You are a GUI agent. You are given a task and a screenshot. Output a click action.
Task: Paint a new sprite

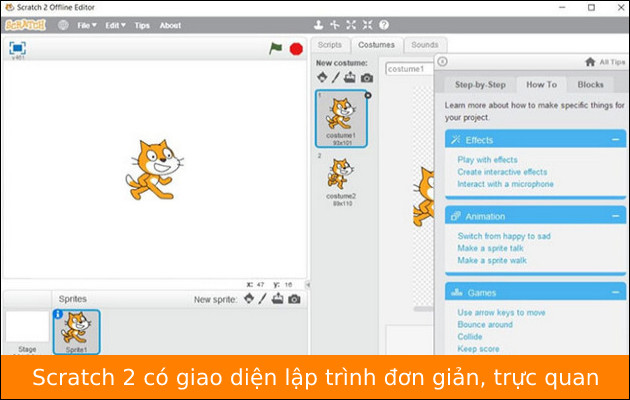point(262,299)
